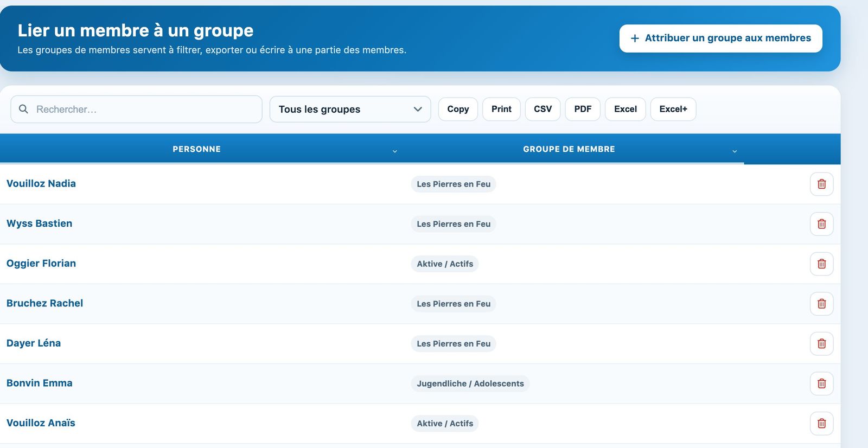
Task: Export the list to Excel
Action: pyautogui.click(x=625, y=109)
